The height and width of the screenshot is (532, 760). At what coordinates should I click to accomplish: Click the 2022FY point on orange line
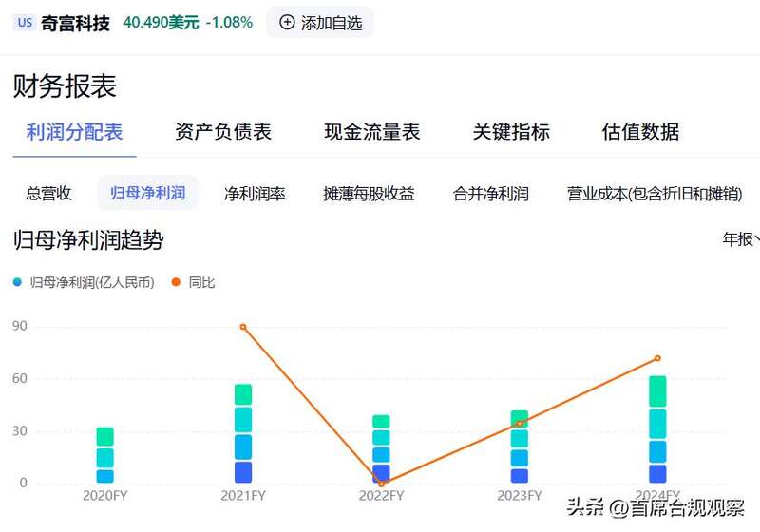381,483
